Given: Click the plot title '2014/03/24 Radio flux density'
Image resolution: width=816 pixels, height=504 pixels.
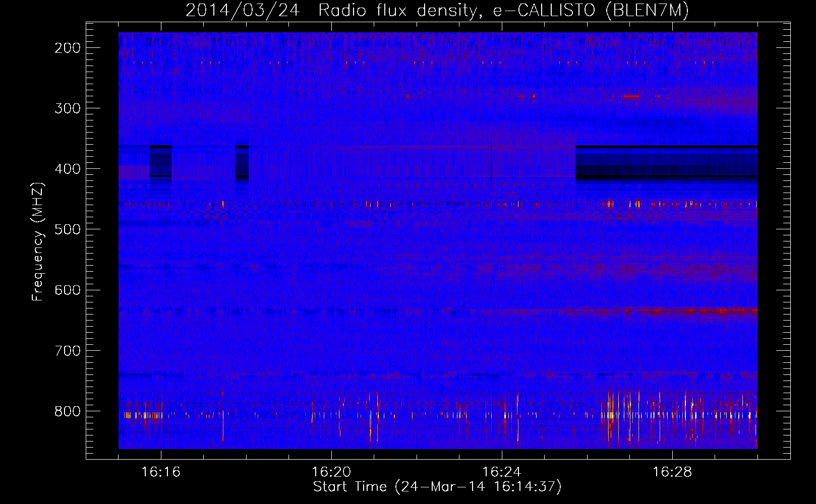Looking at the screenshot, I should (x=437, y=10).
